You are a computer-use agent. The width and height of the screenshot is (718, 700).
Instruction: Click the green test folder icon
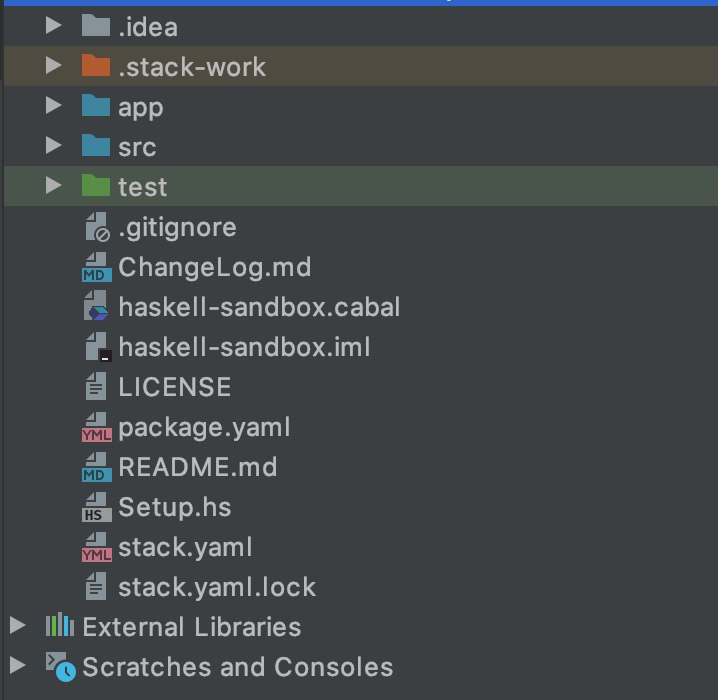96,187
